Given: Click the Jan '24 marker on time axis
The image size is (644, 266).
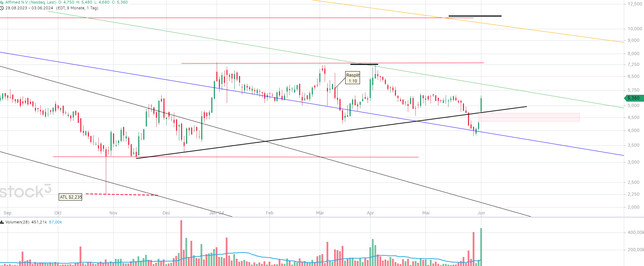Looking at the screenshot, I should tap(216, 213).
